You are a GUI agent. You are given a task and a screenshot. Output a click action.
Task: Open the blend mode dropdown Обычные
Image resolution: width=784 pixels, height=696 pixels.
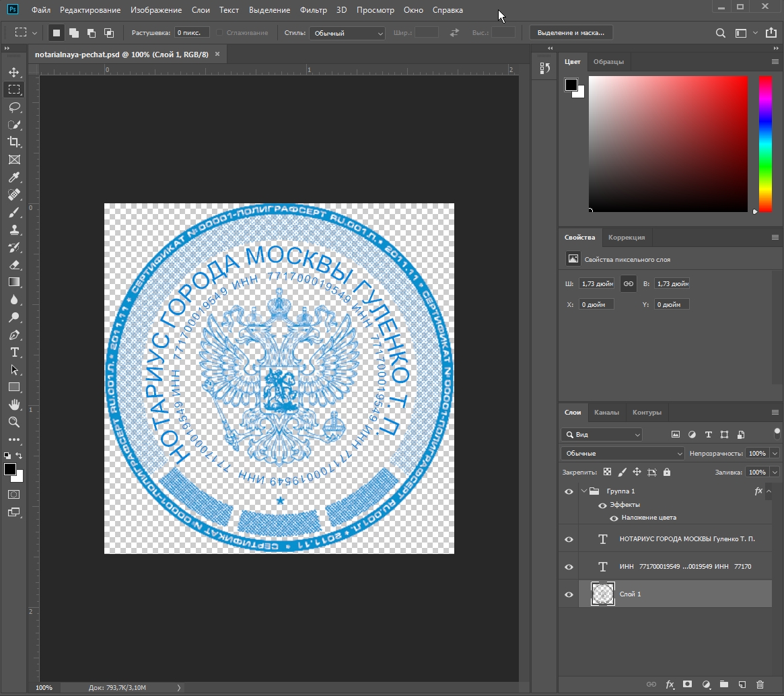[x=622, y=454]
